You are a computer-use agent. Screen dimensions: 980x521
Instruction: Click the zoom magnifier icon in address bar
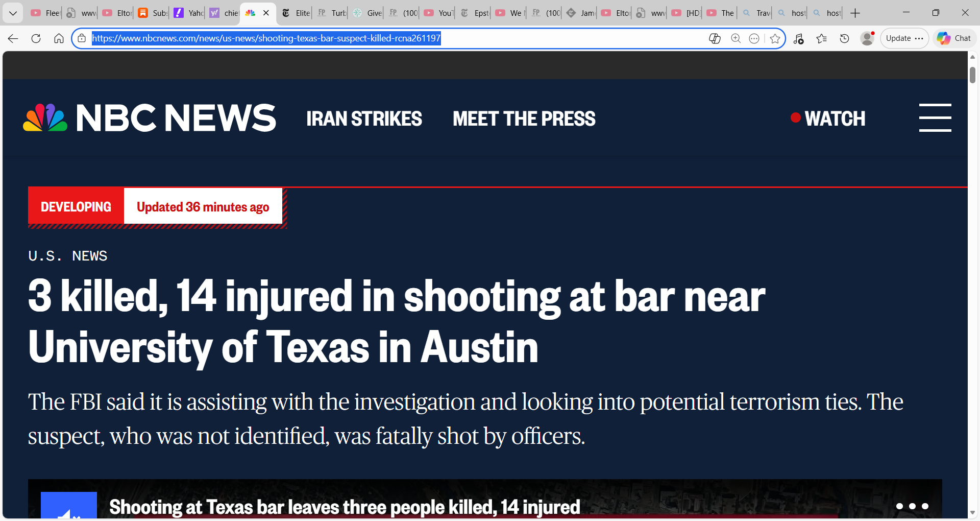736,38
